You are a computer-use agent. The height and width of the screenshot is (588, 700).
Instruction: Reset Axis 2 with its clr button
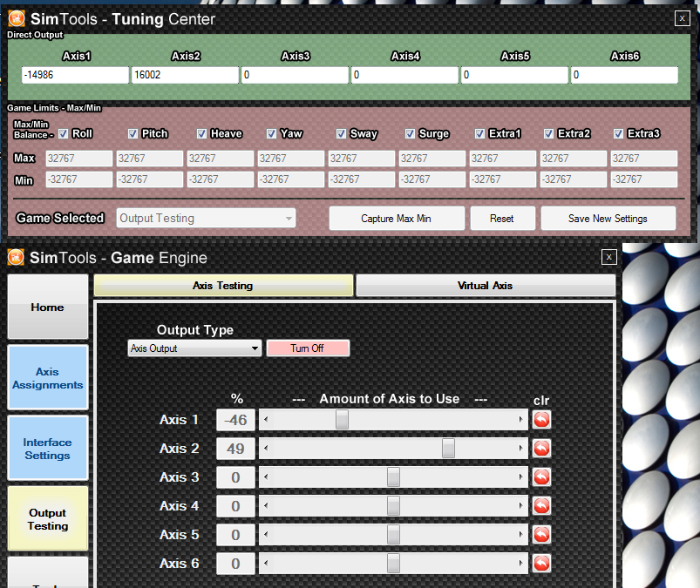[x=541, y=449]
